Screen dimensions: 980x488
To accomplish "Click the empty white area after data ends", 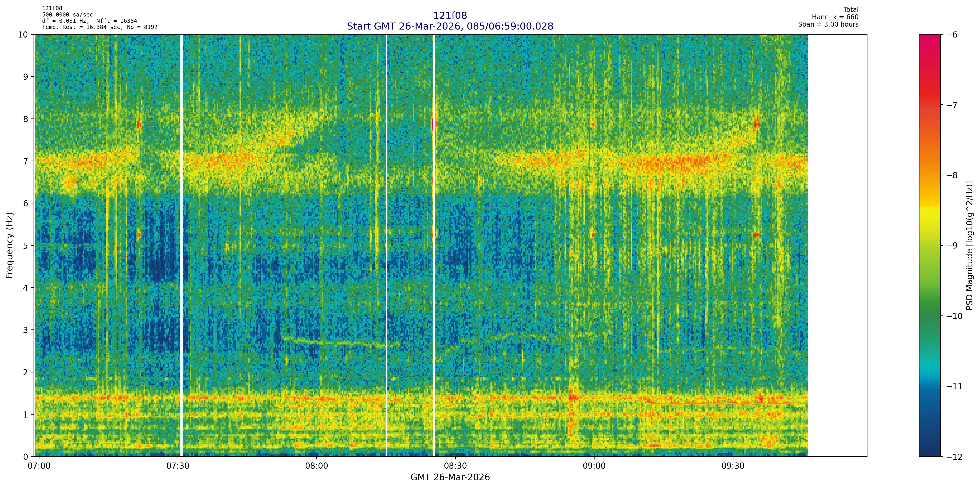I will 837,246.
